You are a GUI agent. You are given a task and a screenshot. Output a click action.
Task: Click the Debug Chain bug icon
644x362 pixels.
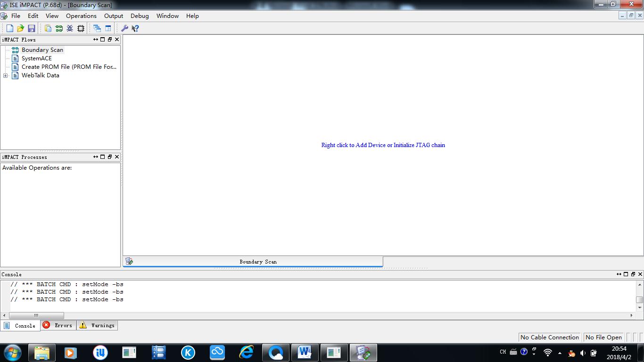click(70, 28)
